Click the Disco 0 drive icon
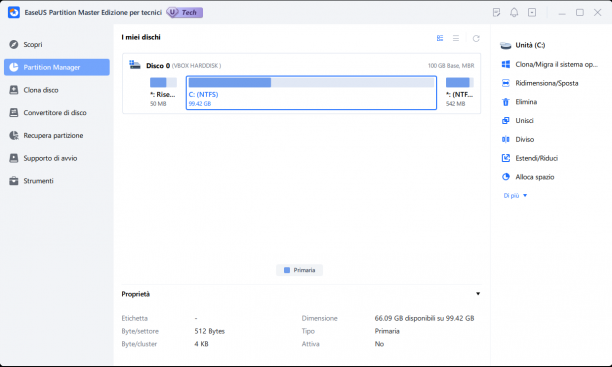 click(135, 65)
